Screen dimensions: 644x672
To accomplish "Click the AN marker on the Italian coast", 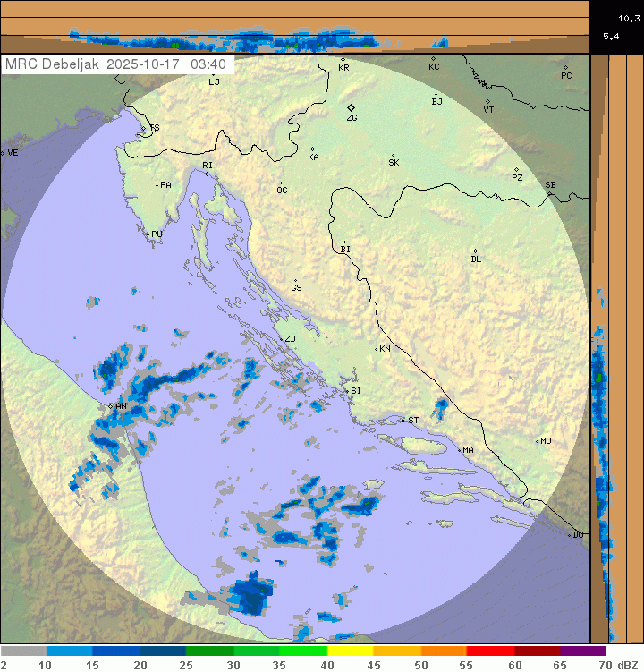I will (111, 406).
